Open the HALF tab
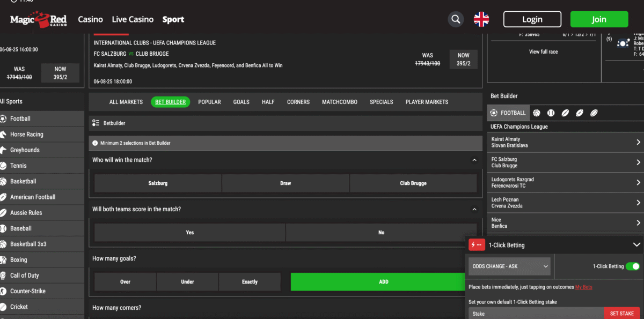Screen dimensions: 644x319 [x=268, y=102]
